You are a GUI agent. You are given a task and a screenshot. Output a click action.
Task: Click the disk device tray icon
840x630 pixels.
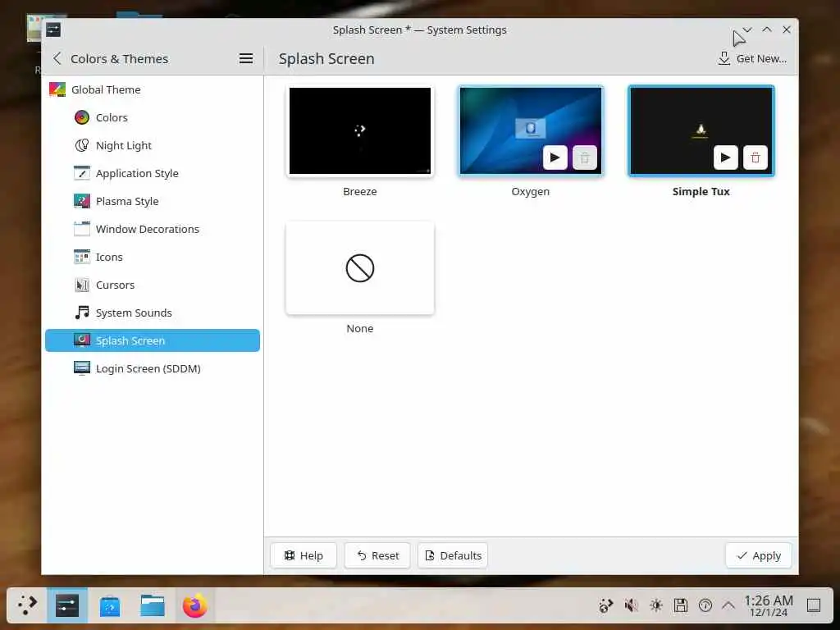tap(680, 605)
